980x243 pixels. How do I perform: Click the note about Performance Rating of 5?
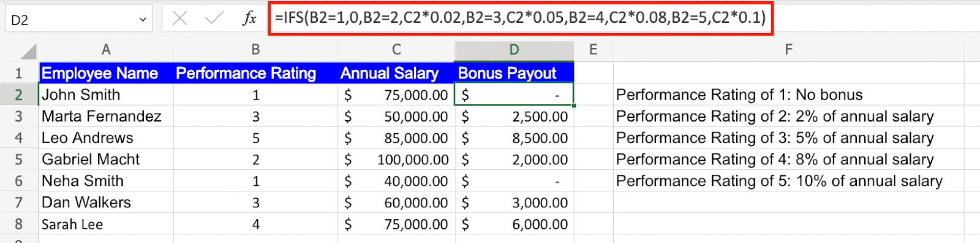pyautogui.click(x=779, y=181)
